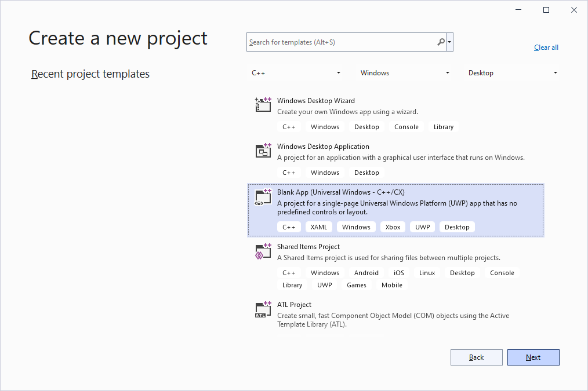The image size is (588, 391).
Task: Click the Windows Desktop Application template icon
Action: (263, 151)
